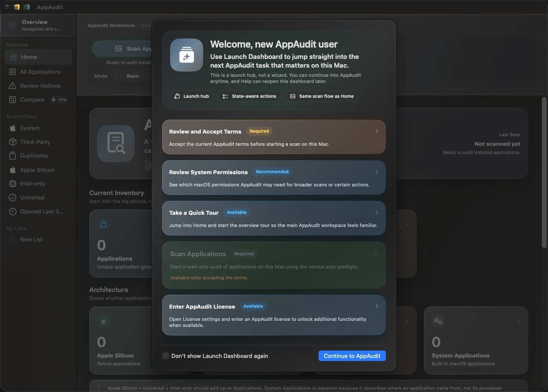Select the Third-Party box icon
This screenshot has height=392, width=548.
tap(13, 142)
